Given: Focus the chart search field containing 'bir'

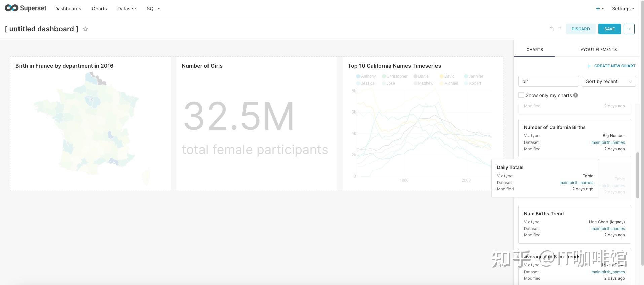Looking at the screenshot, I should [x=548, y=81].
